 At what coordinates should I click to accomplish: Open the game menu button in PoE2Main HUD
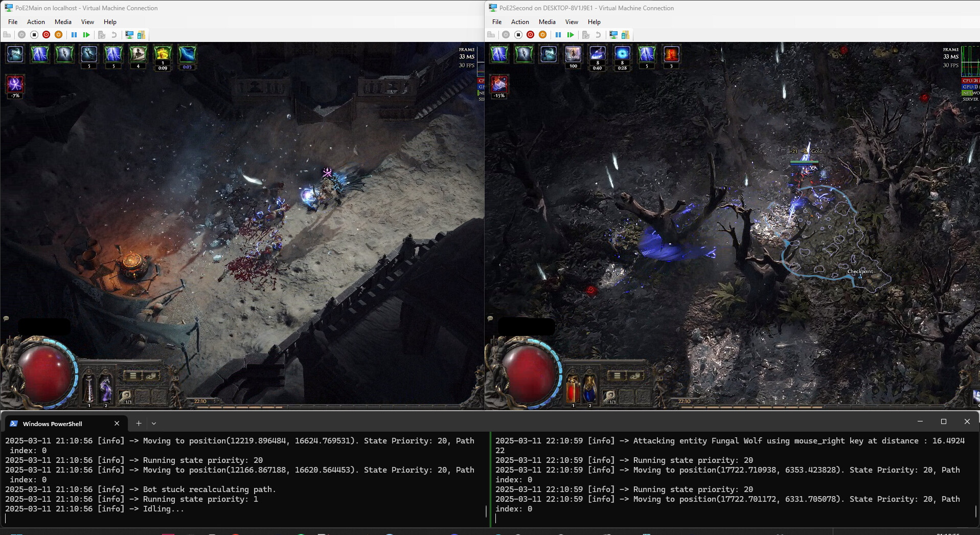133,376
